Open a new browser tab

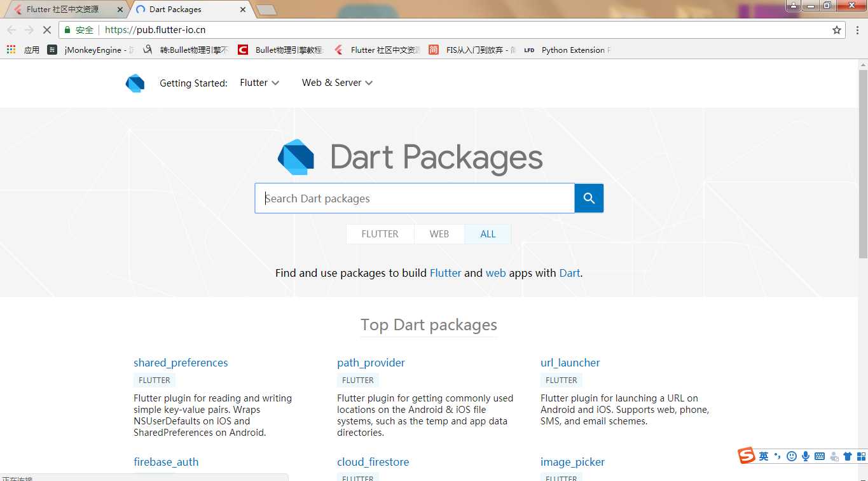tap(266, 10)
